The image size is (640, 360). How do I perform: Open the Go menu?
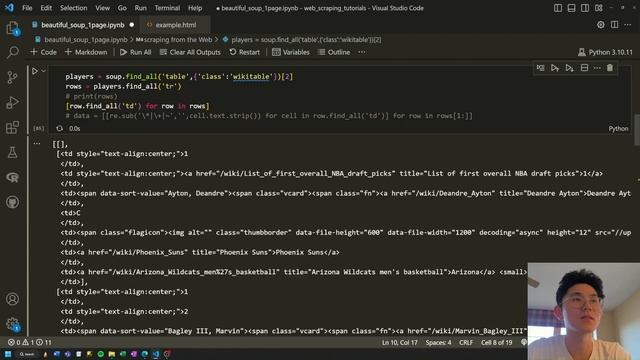click(x=122, y=8)
